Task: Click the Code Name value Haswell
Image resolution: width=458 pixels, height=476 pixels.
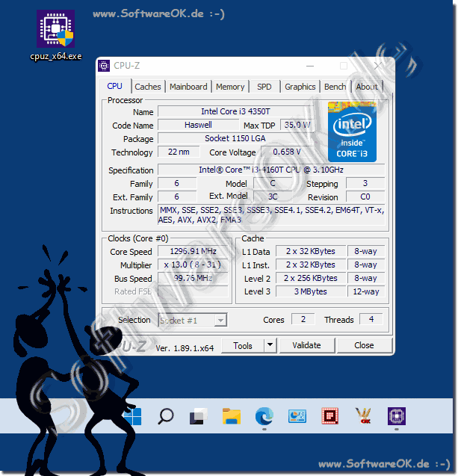Action: (199, 125)
